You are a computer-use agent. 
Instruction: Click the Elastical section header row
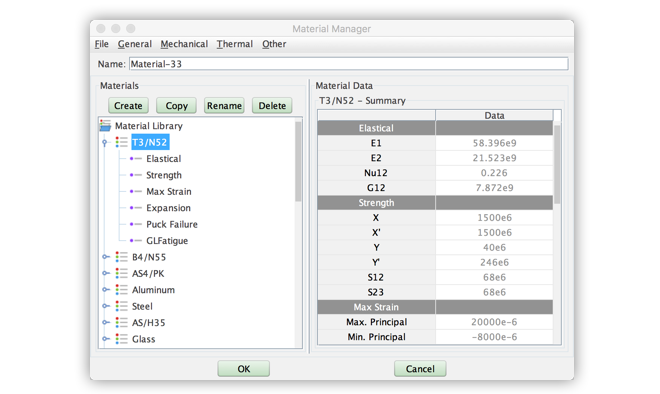tap(435, 128)
